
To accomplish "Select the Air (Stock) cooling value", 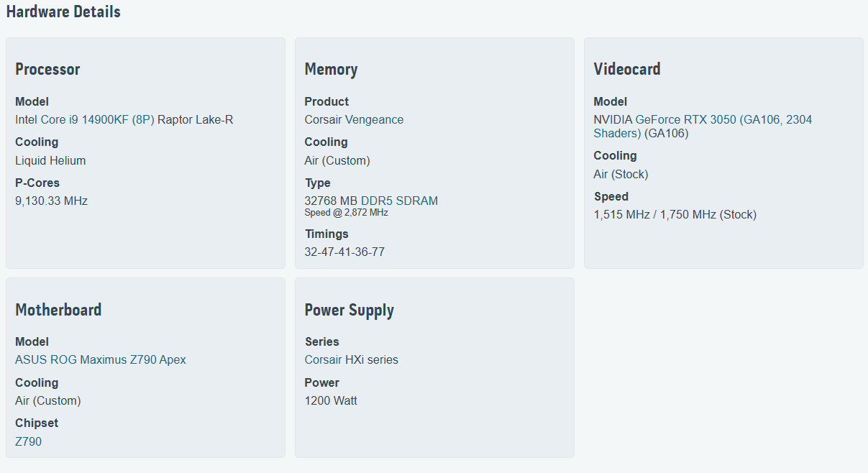I will click(621, 174).
